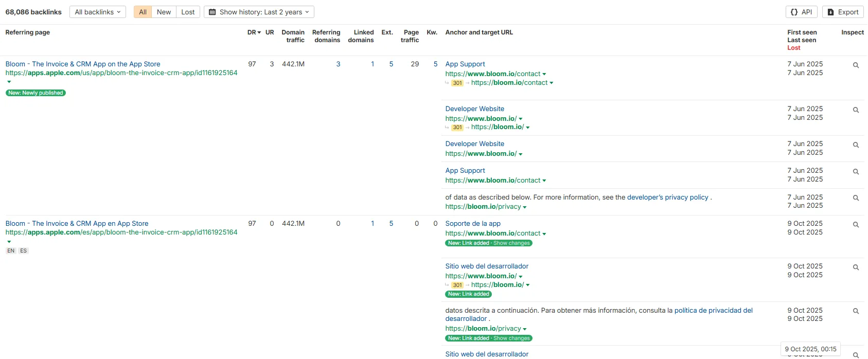Click the developer's privacy policy anchor link
Image resolution: width=868 pixels, height=359 pixels.
[667, 198]
